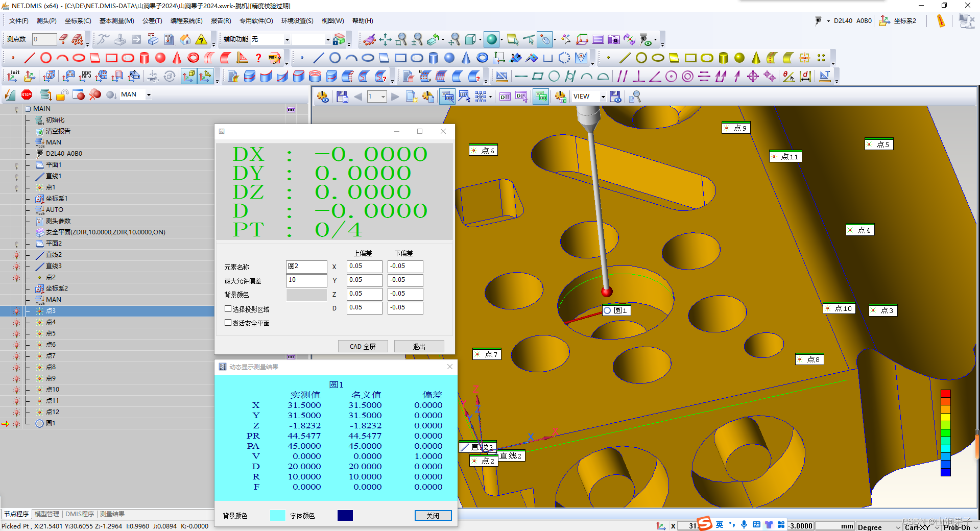Toggle the shaded sphere display mode button
The image size is (980, 531).
click(x=492, y=39)
